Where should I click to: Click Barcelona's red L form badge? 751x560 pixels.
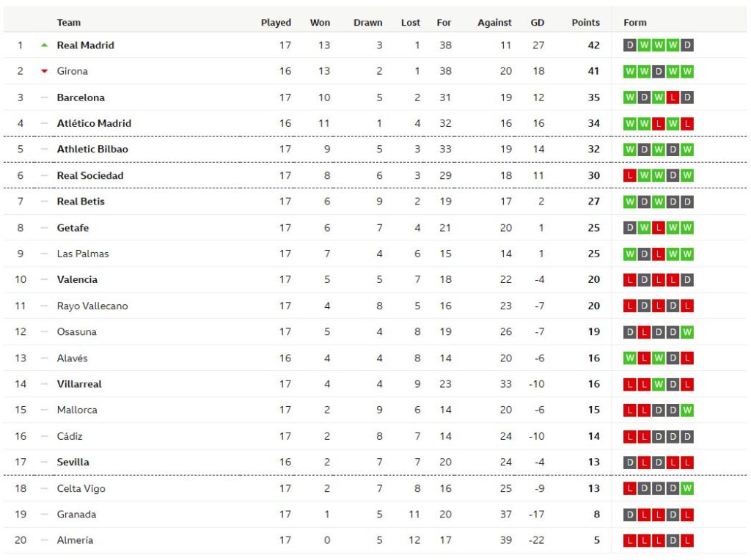click(x=673, y=97)
